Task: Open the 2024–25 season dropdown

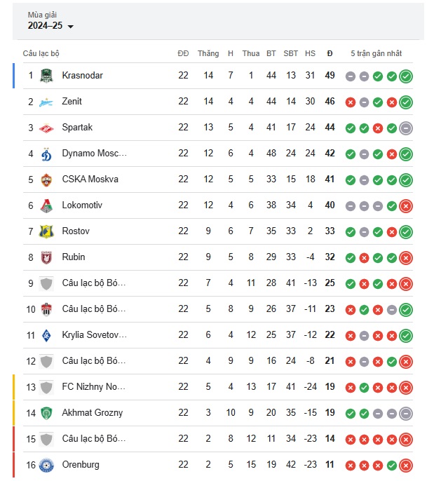Action: (x=50, y=26)
